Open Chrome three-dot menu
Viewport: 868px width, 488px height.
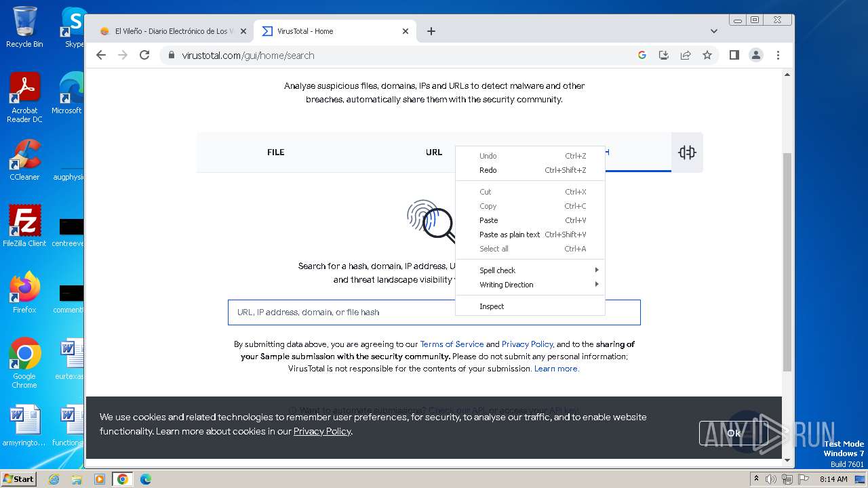coord(778,55)
